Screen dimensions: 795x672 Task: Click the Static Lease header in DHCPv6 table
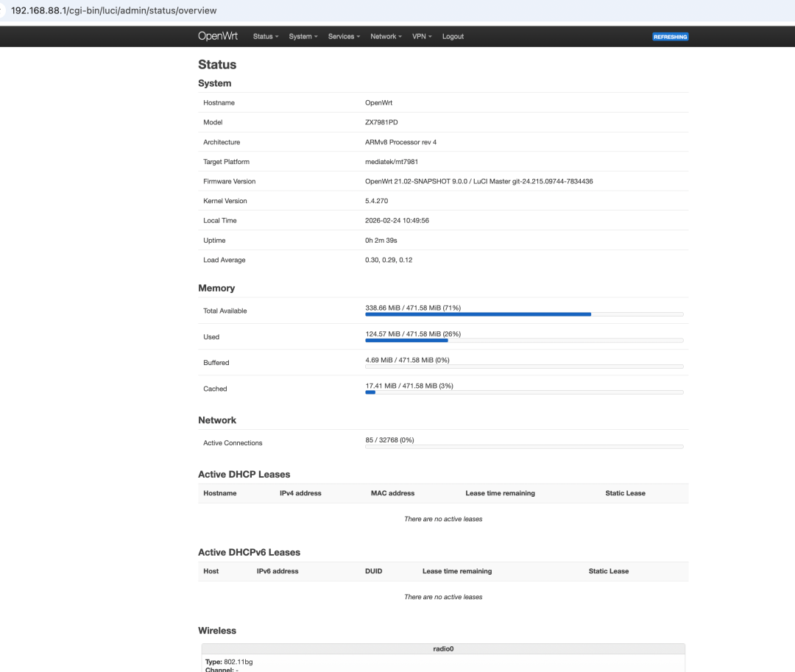click(608, 571)
